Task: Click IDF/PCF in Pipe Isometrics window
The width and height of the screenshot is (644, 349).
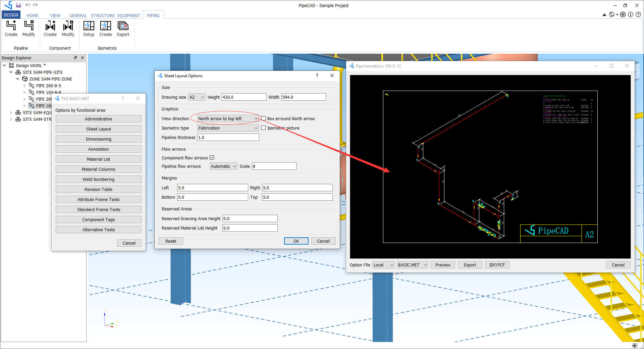Action: [x=497, y=265]
